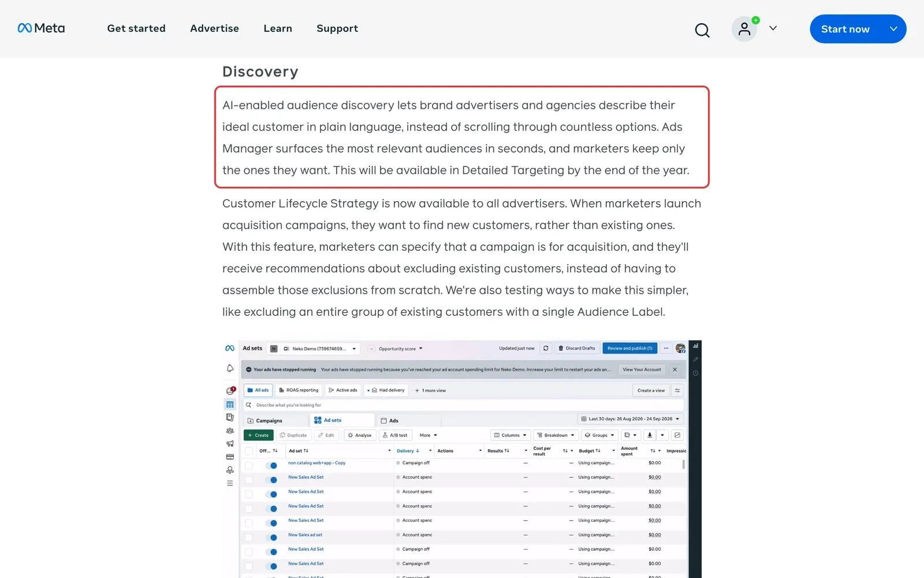The image size is (924, 578).
Task: Open the history clock icon in the dark rail
Action: [695, 373]
